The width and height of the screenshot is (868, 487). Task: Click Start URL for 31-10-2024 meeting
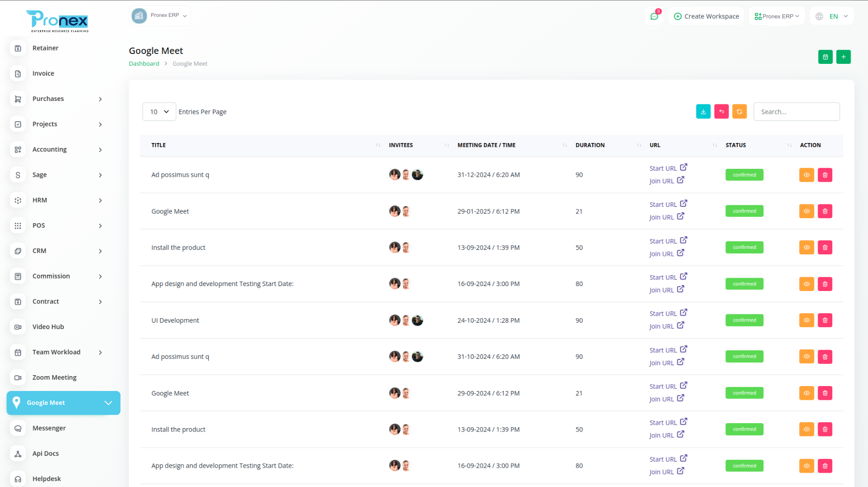pyautogui.click(x=663, y=350)
